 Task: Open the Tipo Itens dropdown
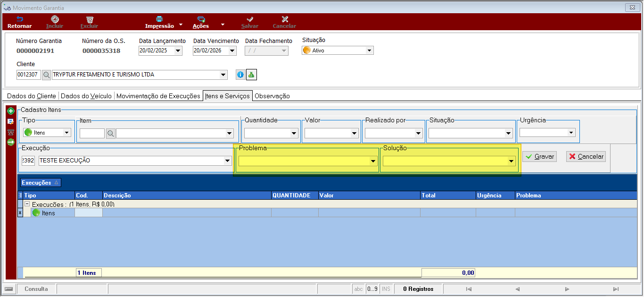point(47,133)
